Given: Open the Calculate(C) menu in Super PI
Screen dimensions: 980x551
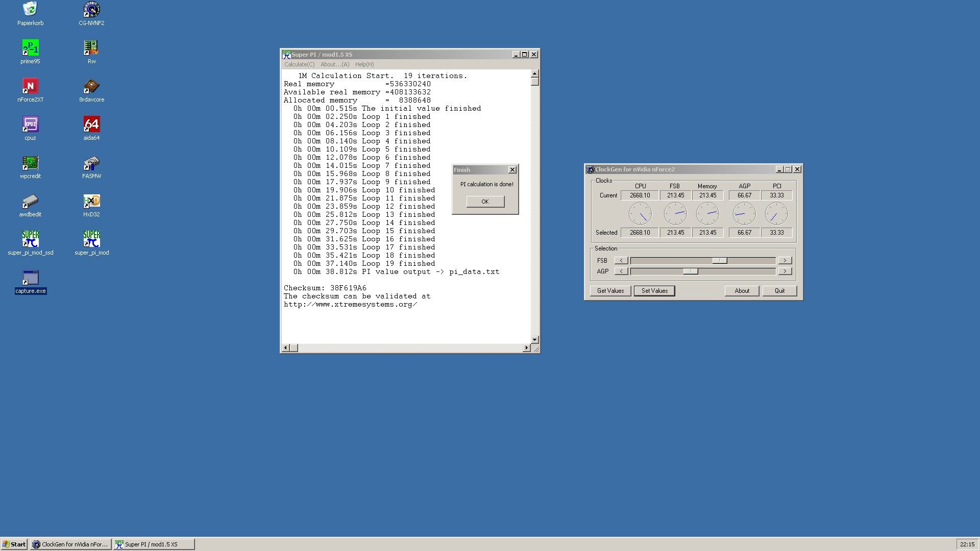Looking at the screenshot, I should click(x=299, y=64).
